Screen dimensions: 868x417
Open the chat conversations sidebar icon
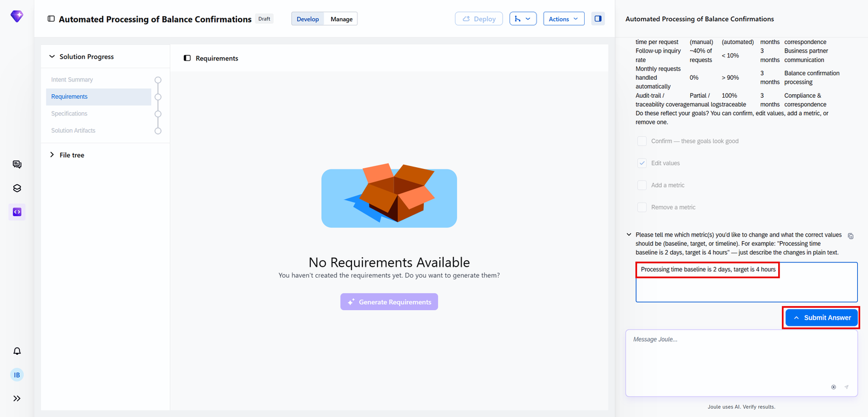[17, 165]
